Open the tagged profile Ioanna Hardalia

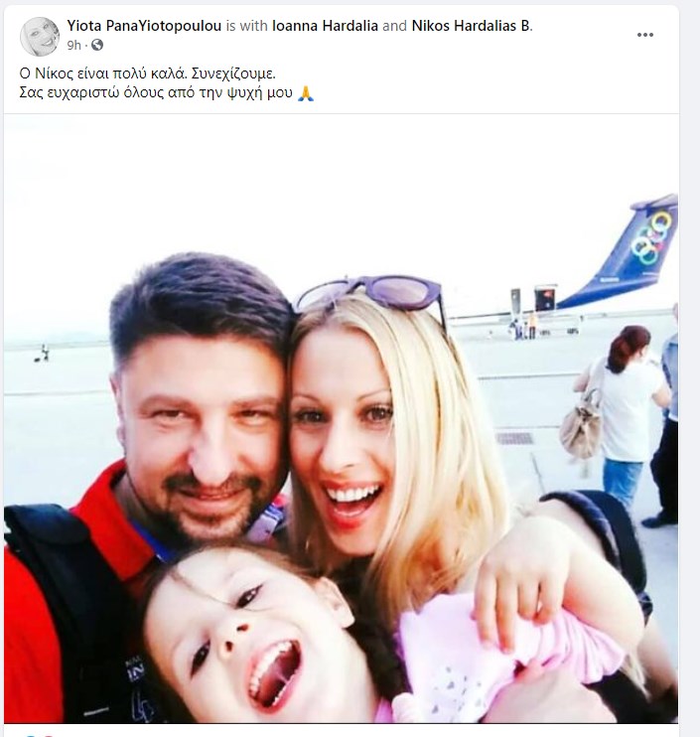pyautogui.click(x=325, y=26)
